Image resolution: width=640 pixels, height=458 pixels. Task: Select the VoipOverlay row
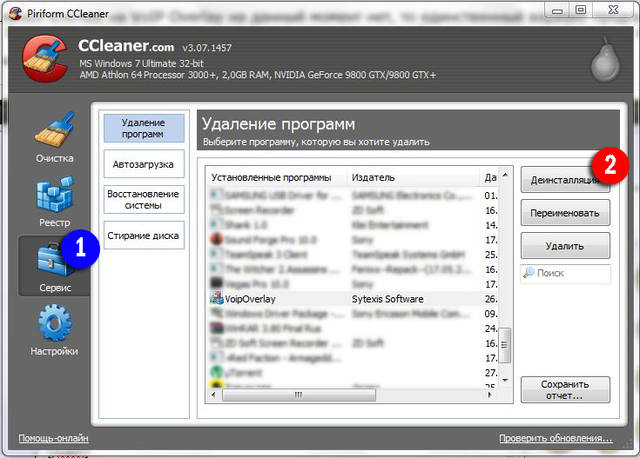[352, 299]
